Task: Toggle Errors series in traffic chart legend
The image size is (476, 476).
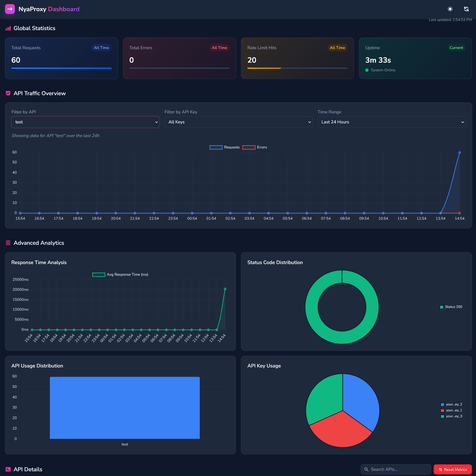Action: (255, 147)
